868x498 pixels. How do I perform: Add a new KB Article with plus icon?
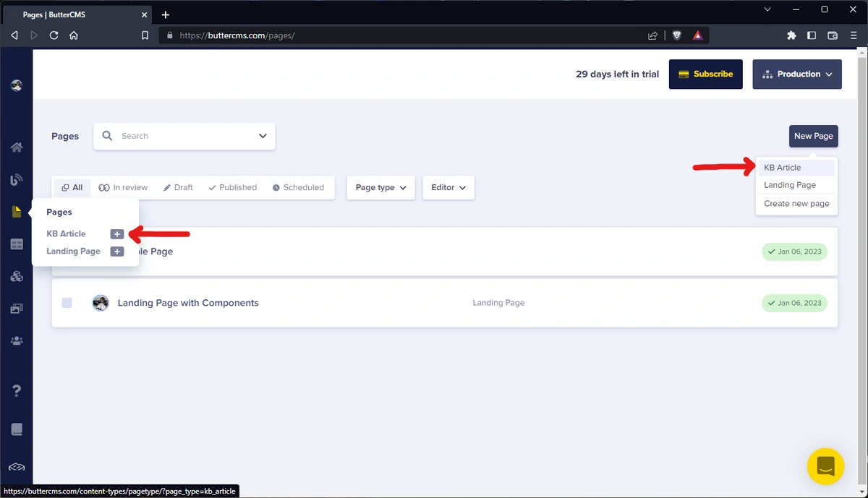tap(117, 233)
